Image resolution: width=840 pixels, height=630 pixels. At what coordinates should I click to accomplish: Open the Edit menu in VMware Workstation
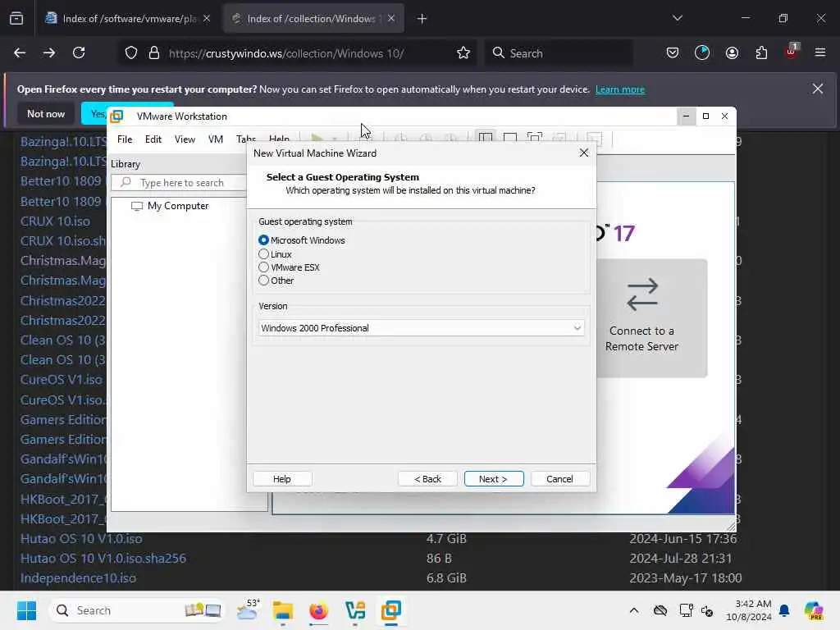click(x=153, y=139)
